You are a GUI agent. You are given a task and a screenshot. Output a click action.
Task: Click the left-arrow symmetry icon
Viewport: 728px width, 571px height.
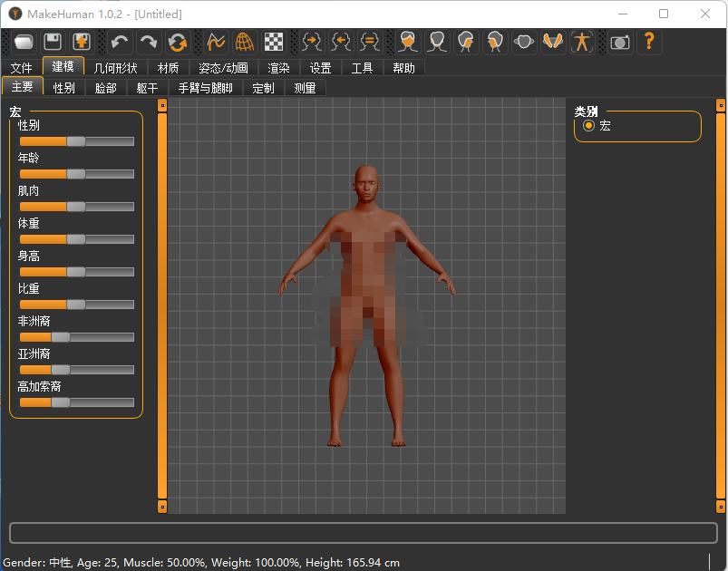click(341, 43)
